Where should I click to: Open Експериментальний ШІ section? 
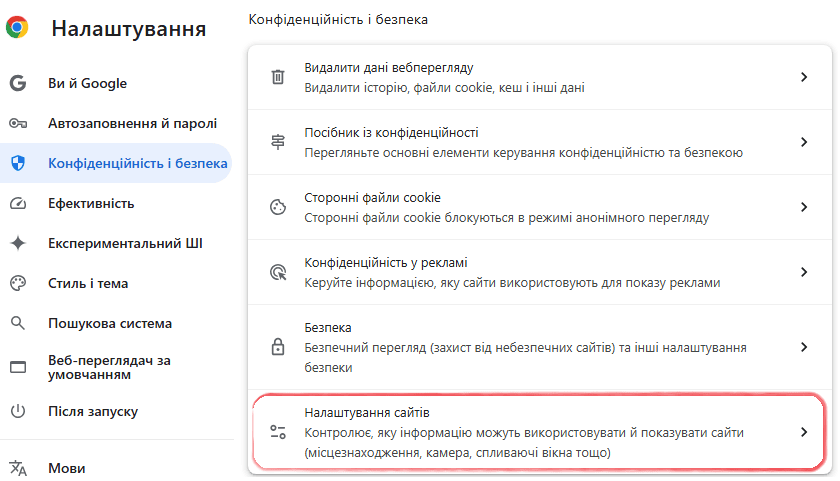(x=125, y=243)
